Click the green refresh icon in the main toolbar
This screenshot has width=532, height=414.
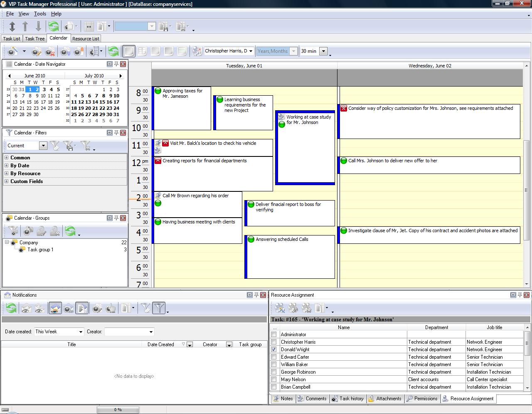pyautogui.click(x=54, y=27)
